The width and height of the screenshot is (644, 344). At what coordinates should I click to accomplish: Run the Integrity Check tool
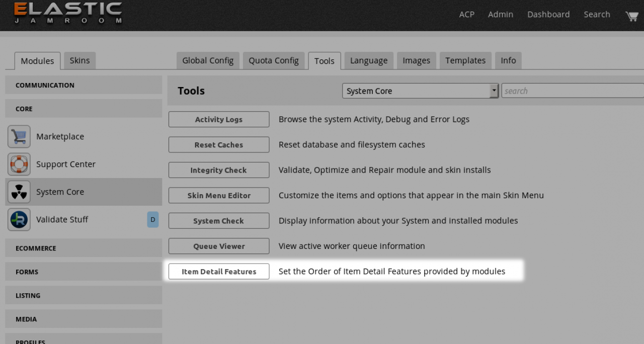click(x=219, y=170)
